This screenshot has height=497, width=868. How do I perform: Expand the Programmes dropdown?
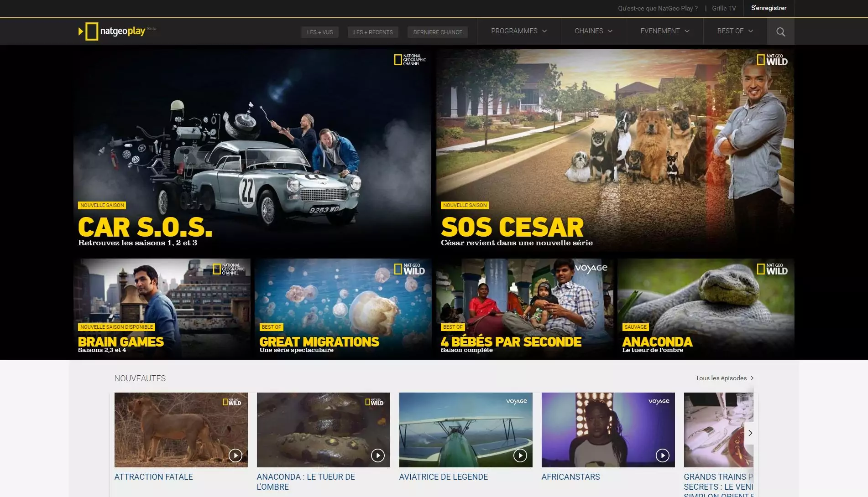point(518,31)
